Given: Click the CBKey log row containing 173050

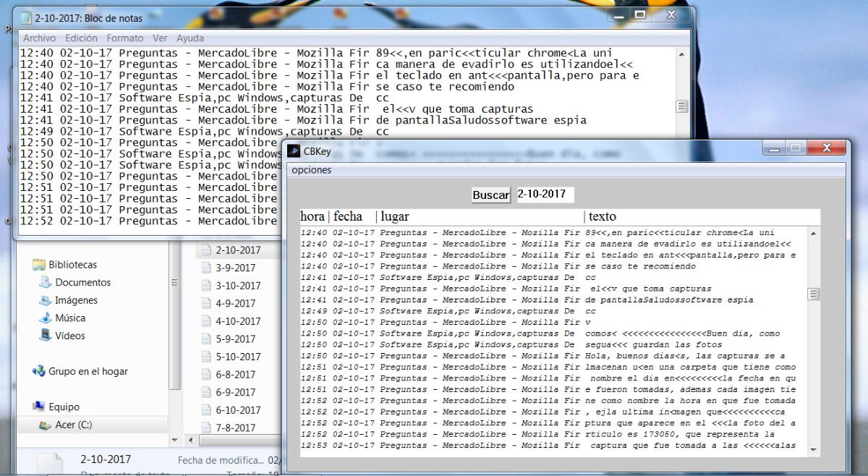Looking at the screenshot, I should click(x=553, y=434).
